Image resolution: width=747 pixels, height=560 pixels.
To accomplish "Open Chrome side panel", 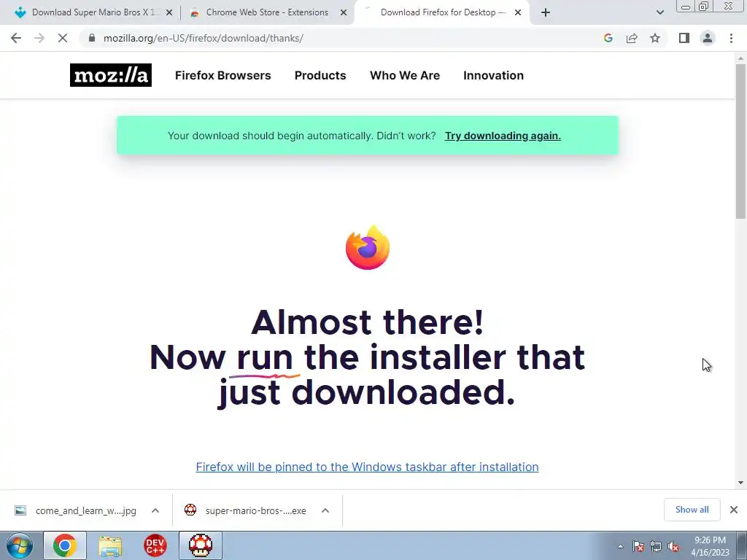I will (684, 38).
